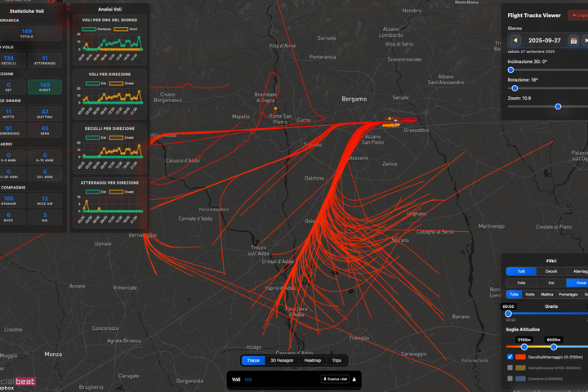Click the Statistiche Voli panel title

pyautogui.click(x=27, y=11)
